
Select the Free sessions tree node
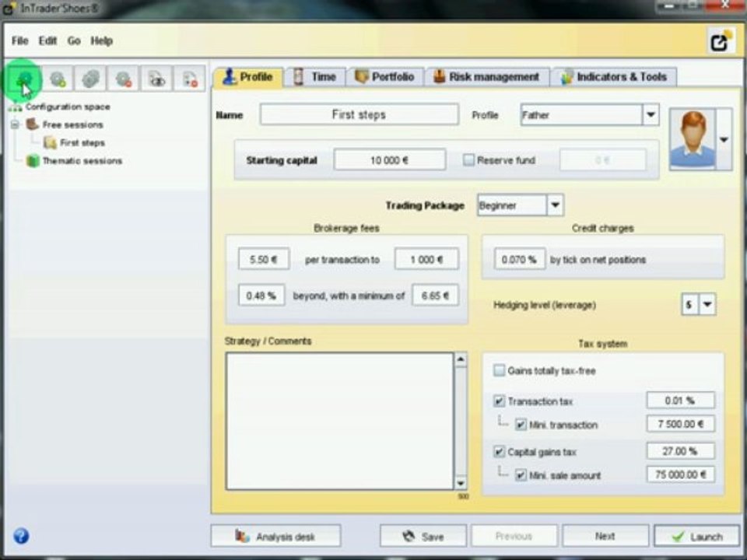[72, 124]
